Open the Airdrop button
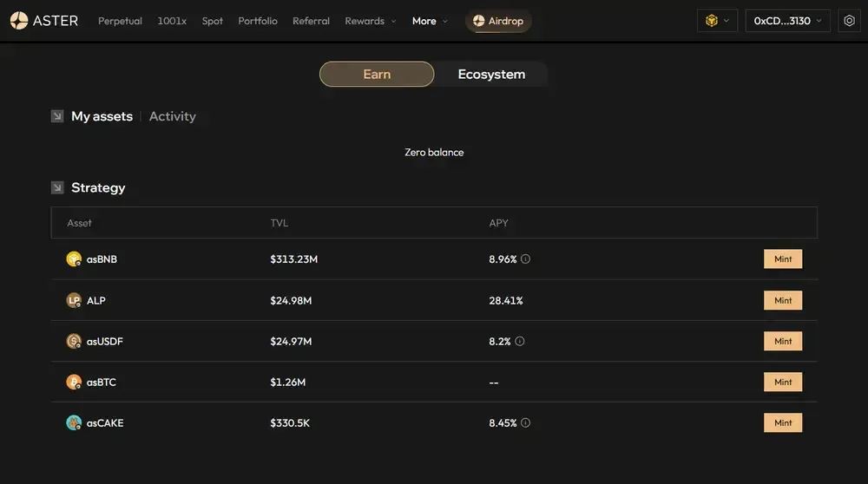This screenshot has width=868, height=484. coord(498,21)
